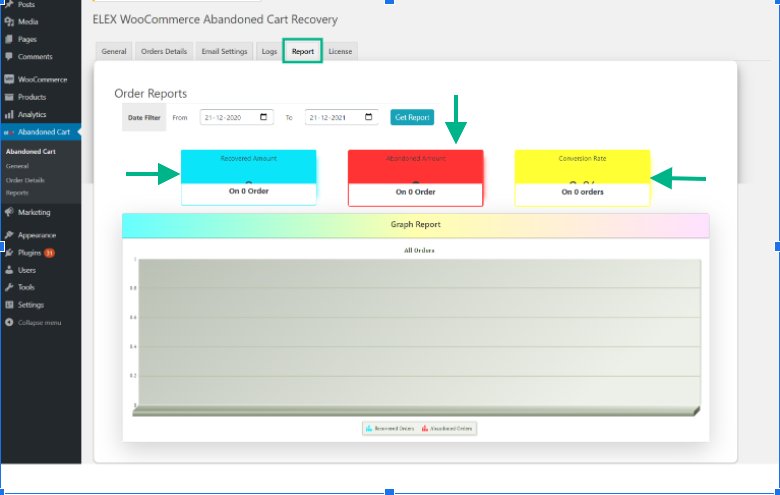Click the All Orders chart title

tap(419, 250)
